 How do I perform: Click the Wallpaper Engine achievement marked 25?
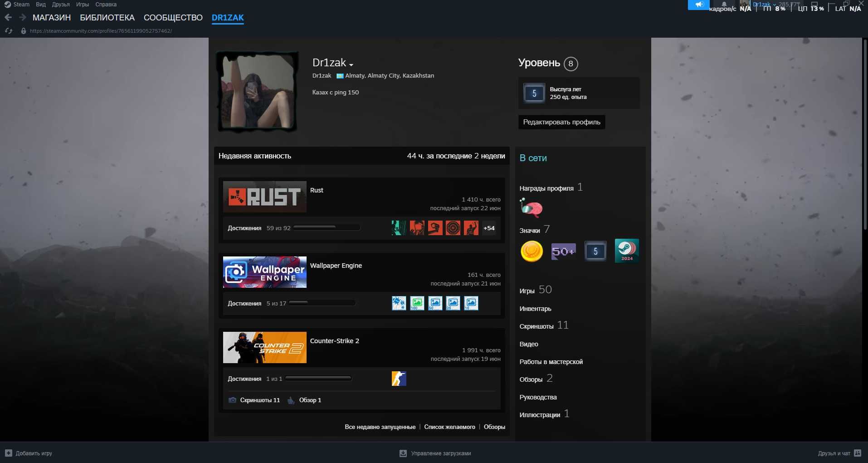pos(453,303)
